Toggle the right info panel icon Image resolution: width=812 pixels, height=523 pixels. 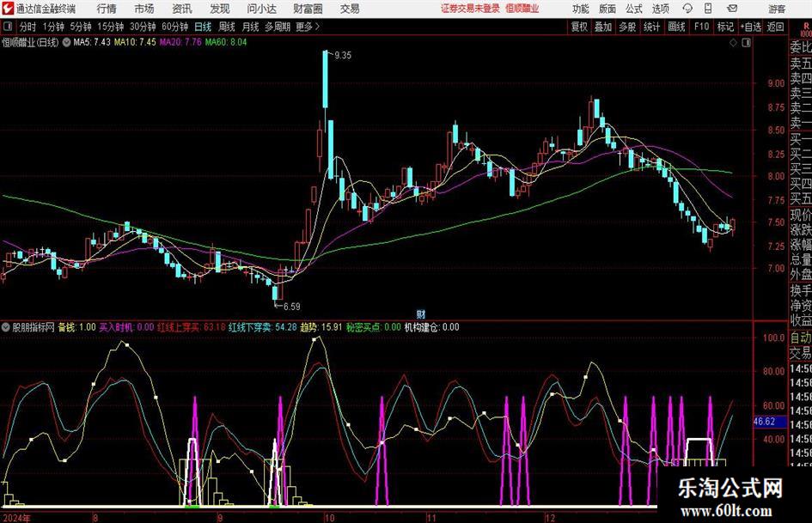click(x=746, y=43)
